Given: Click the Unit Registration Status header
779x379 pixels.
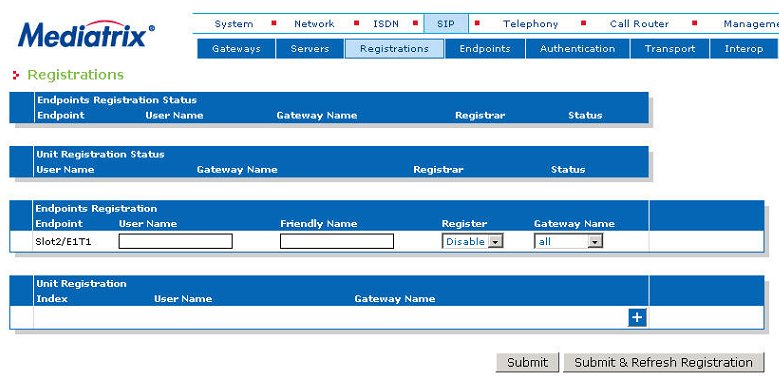Looking at the screenshot, I should click(100, 154).
